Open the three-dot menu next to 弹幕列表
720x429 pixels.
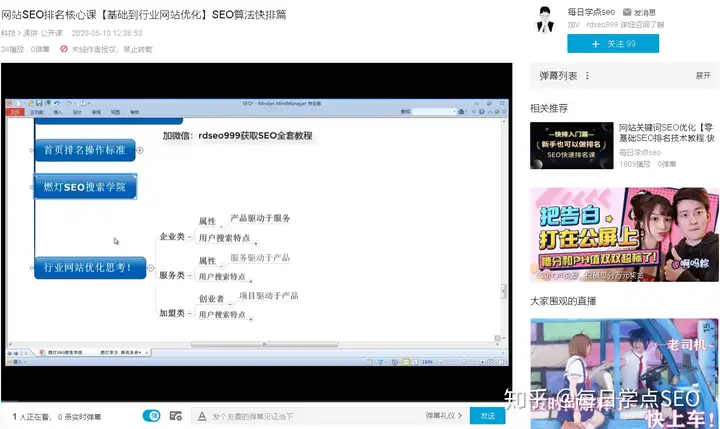pos(587,76)
